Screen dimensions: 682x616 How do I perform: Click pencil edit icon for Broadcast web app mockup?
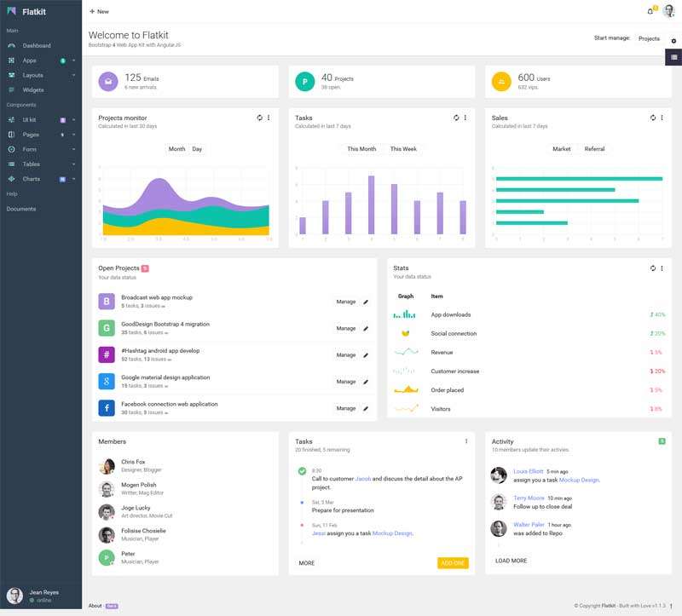(367, 302)
